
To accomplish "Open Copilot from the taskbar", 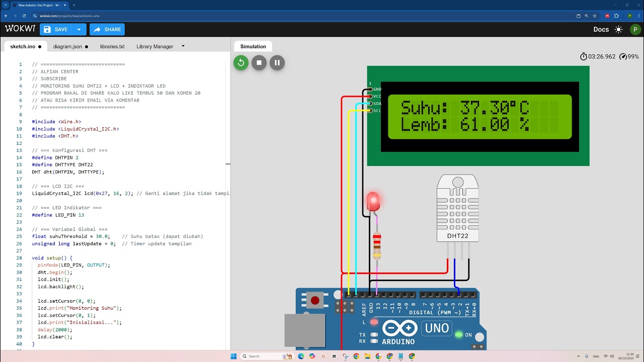I will (x=312, y=356).
